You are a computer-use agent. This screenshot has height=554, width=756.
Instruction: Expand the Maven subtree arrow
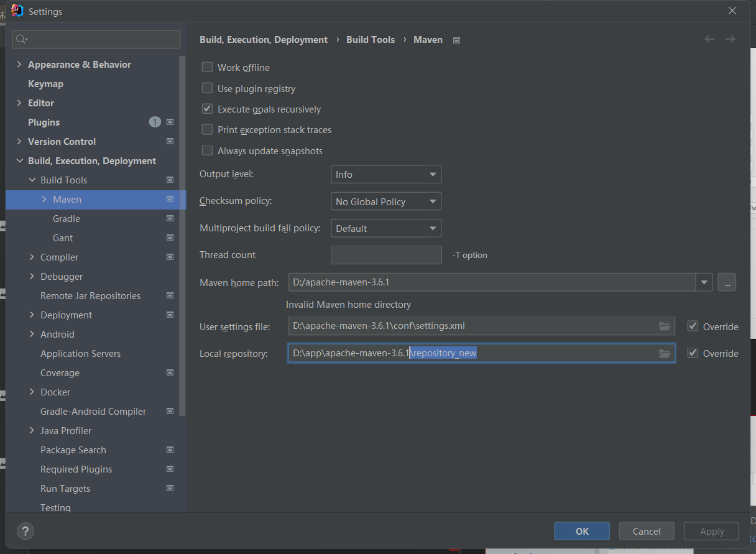(x=44, y=199)
